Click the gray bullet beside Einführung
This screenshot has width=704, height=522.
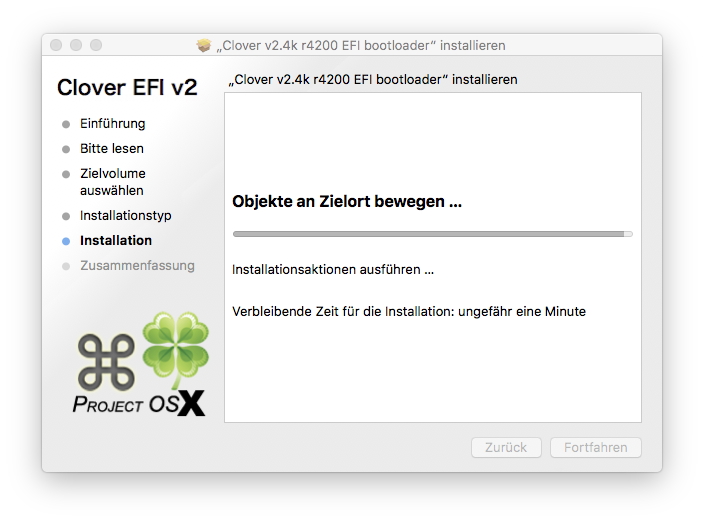(66, 124)
